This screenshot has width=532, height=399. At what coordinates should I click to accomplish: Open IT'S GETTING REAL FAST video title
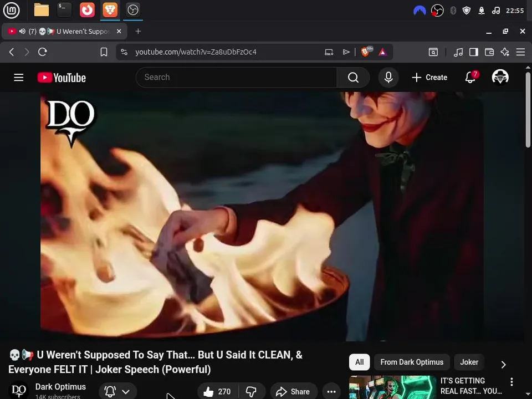(x=471, y=386)
